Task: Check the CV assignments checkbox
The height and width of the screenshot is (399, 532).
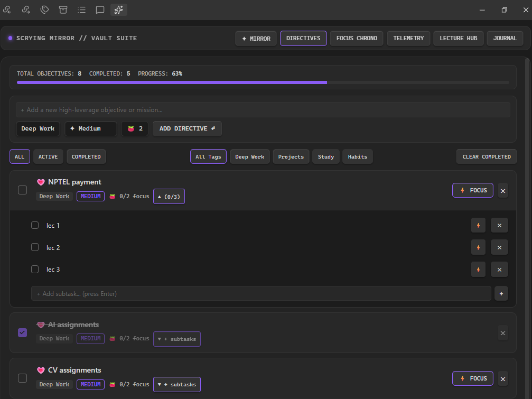Action: (22, 378)
